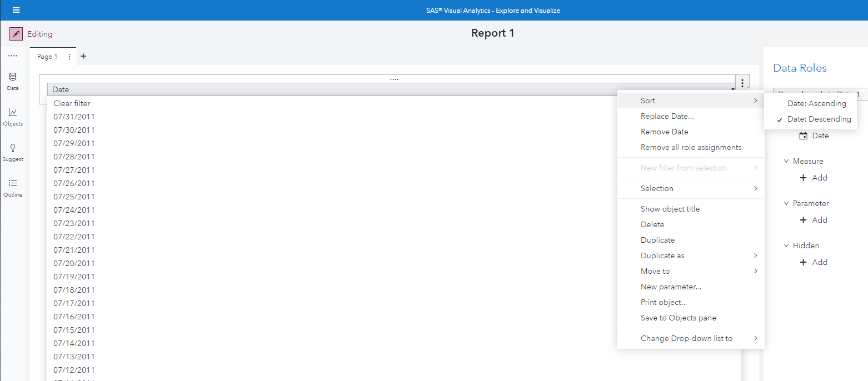
Task: Add a new Parameter data role
Action: 814,219
